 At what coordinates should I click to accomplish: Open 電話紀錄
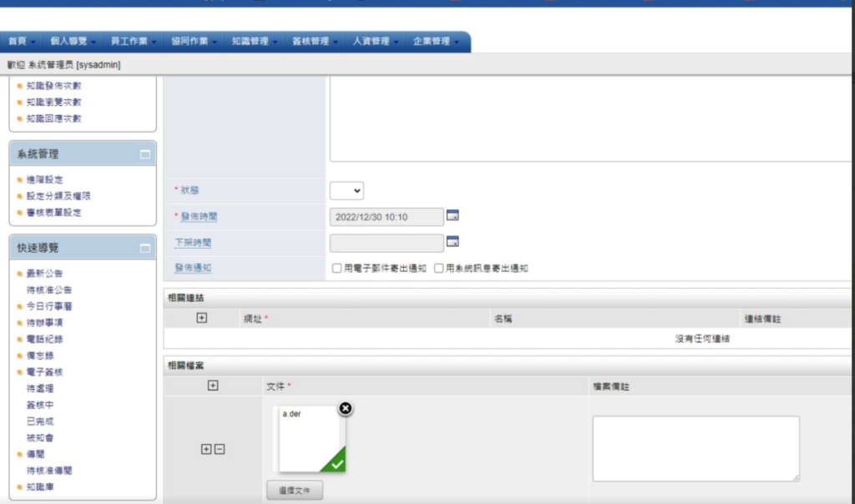(45, 339)
